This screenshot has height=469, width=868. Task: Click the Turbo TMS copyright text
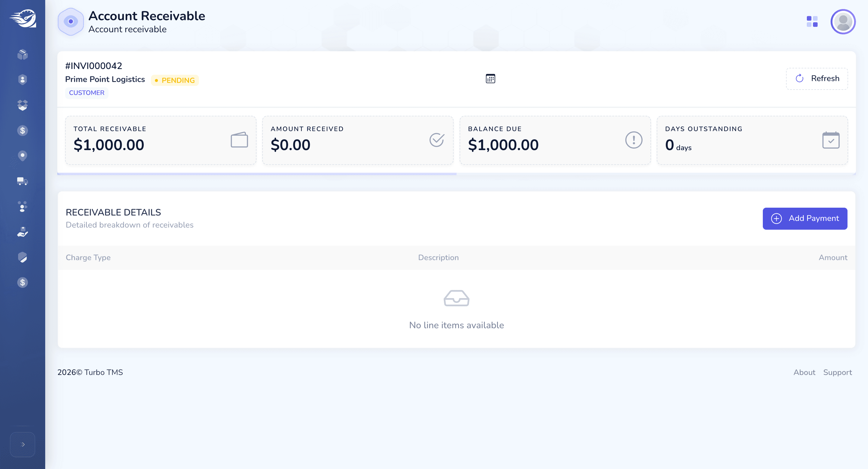90,372
